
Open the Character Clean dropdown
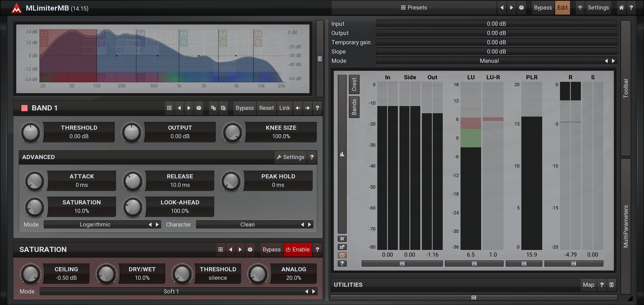247,224
